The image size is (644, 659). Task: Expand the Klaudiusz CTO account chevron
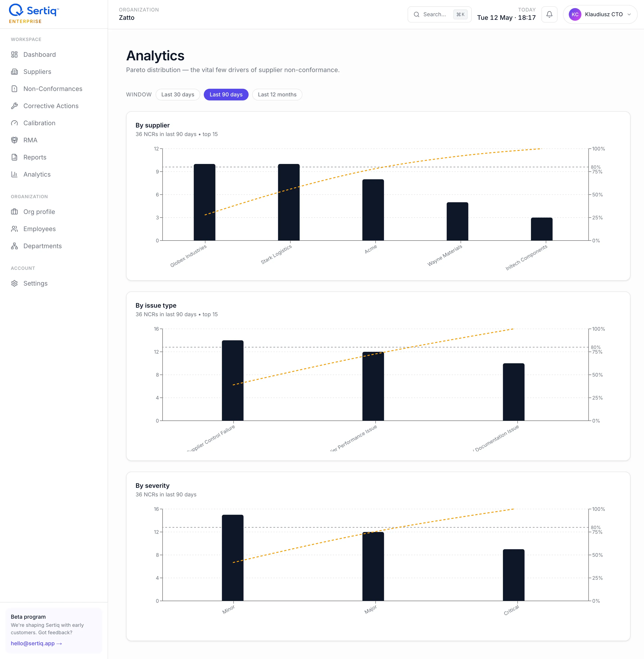[629, 14]
